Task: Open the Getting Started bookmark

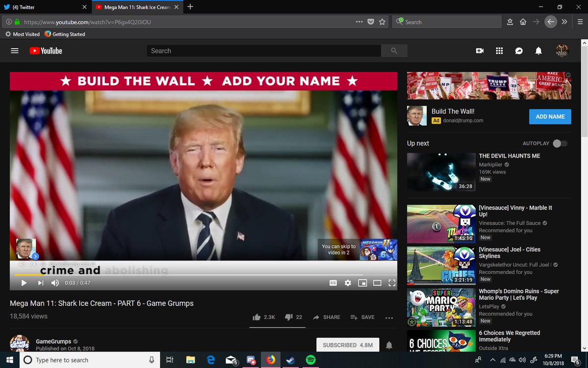Action: pos(65,34)
